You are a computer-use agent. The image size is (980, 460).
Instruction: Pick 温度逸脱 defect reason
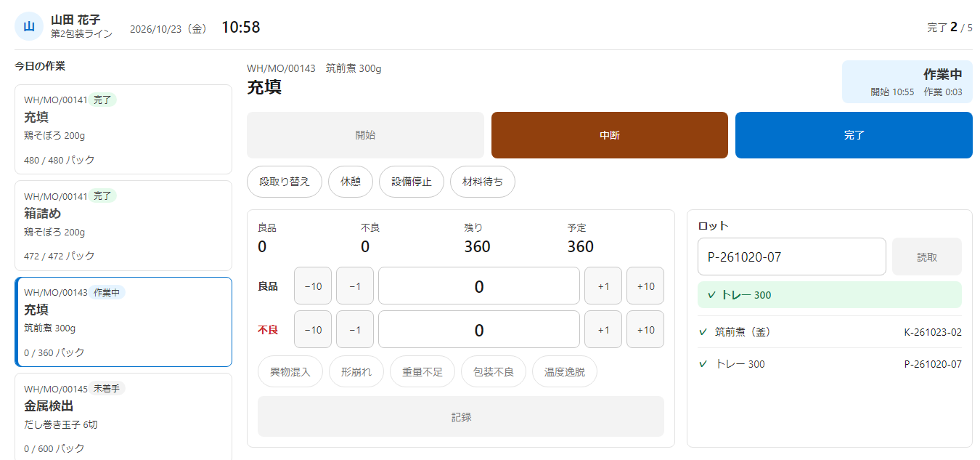point(565,372)
